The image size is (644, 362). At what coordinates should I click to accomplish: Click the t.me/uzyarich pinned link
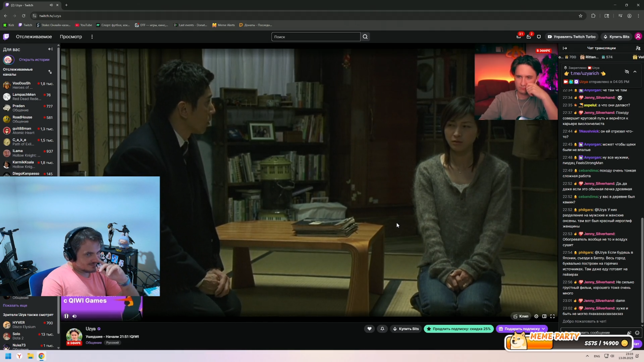[585, 73]
